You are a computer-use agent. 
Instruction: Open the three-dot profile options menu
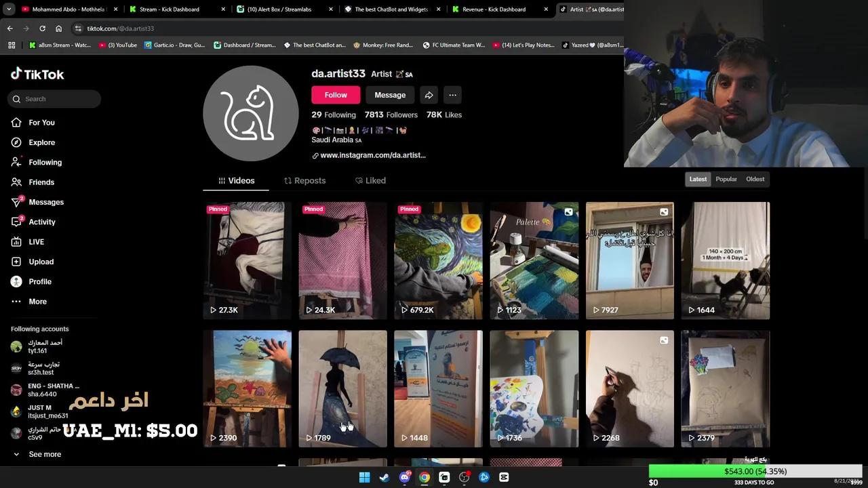pyautogui.click(x=452, y=95)
